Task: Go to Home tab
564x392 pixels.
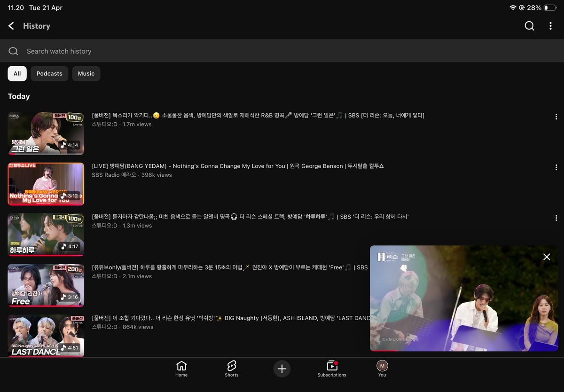Action: pyautogui.click(x=181, y=369)
